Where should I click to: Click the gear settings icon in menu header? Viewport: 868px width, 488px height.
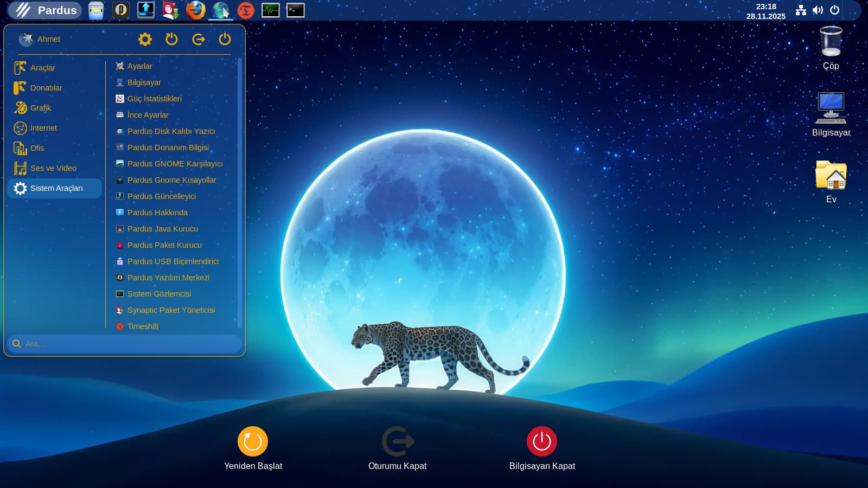145,39
